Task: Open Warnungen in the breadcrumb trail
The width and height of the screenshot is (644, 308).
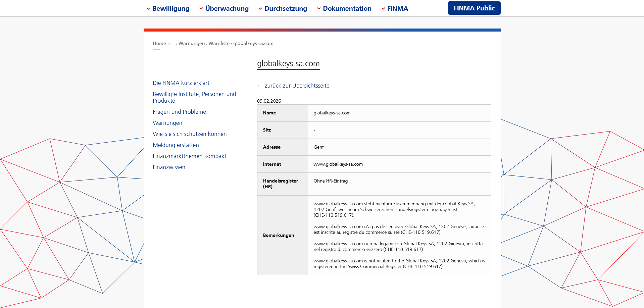Action: (x=192, y=43)
